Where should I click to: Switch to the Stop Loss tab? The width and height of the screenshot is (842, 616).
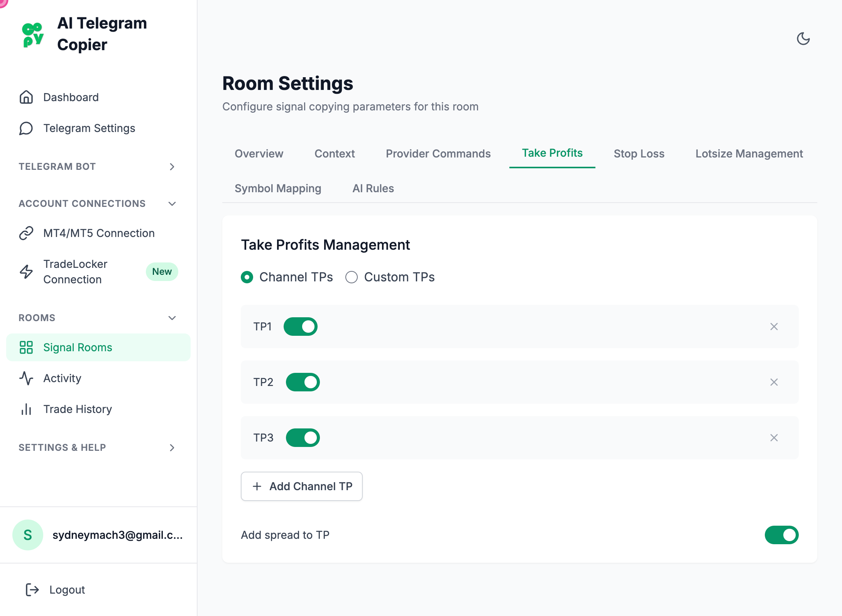pos(639,154)
